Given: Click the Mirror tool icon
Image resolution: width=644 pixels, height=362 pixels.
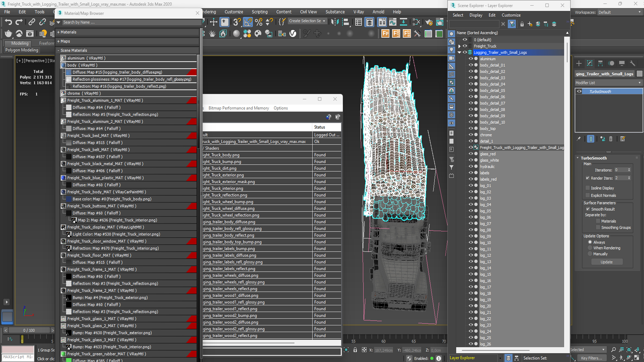Looking at the screenshot, I should (335, 22).
